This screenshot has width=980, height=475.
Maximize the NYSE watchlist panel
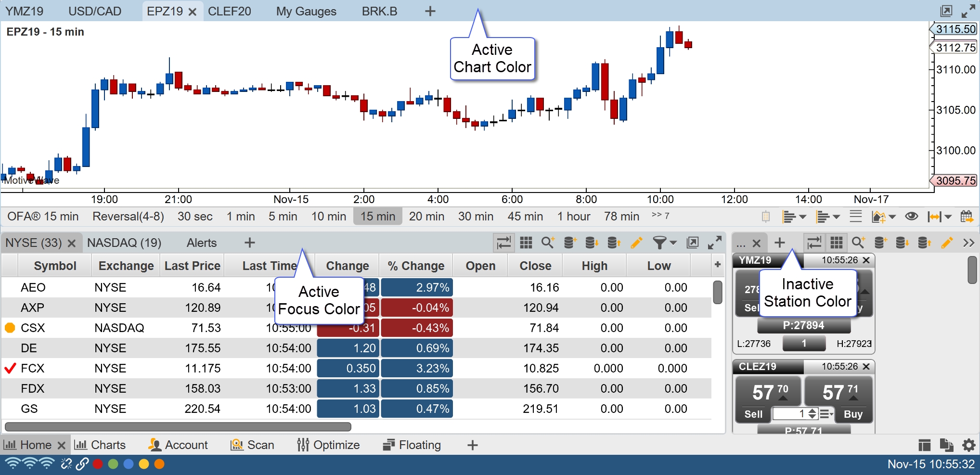point(715,243)
